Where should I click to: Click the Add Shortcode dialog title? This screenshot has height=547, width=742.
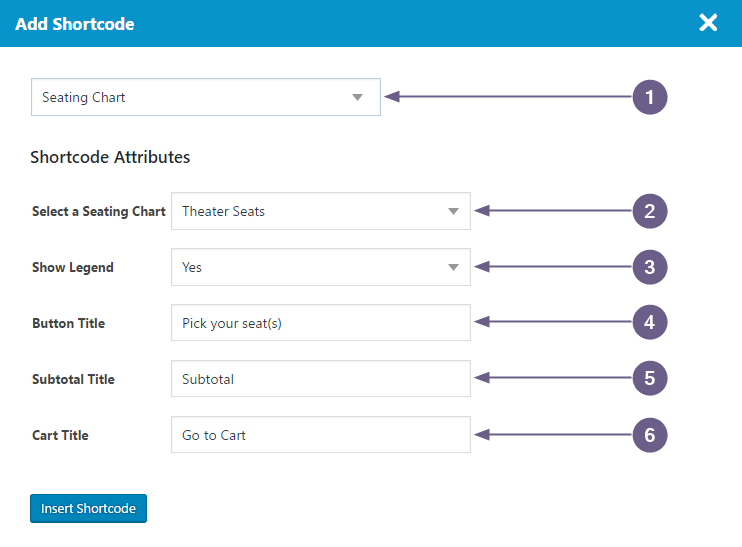[75, 24]
